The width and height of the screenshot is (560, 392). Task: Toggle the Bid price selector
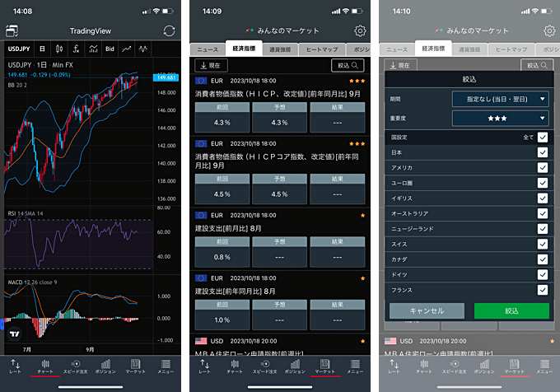tap(110, 49)
